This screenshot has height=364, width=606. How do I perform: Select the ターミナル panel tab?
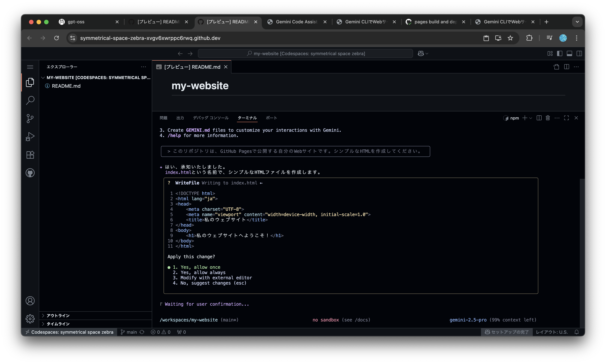247,118
